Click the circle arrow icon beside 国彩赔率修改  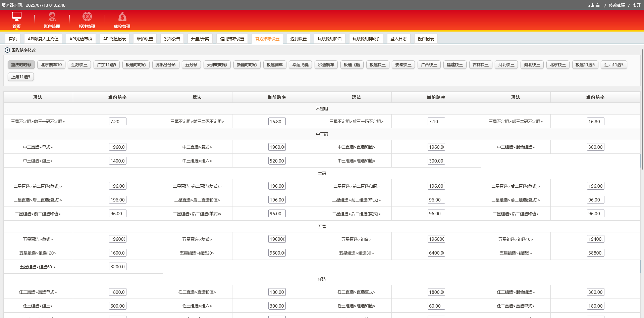coord(7,50)
